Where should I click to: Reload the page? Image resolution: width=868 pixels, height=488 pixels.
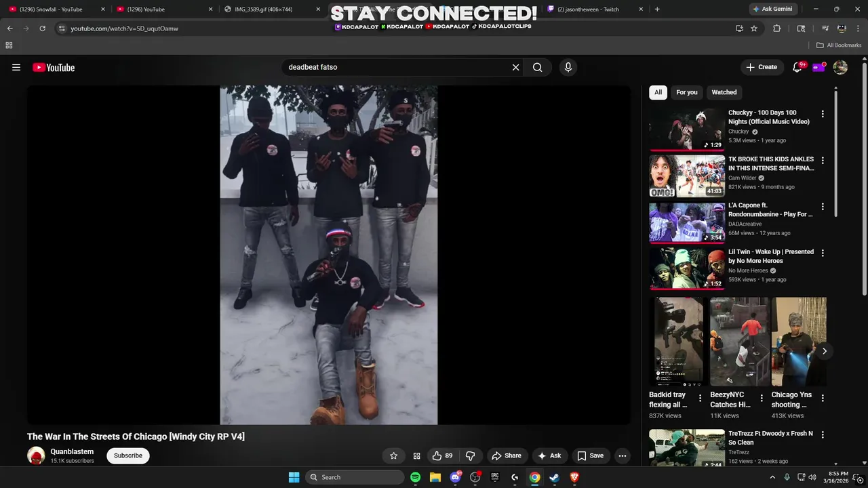42,28
